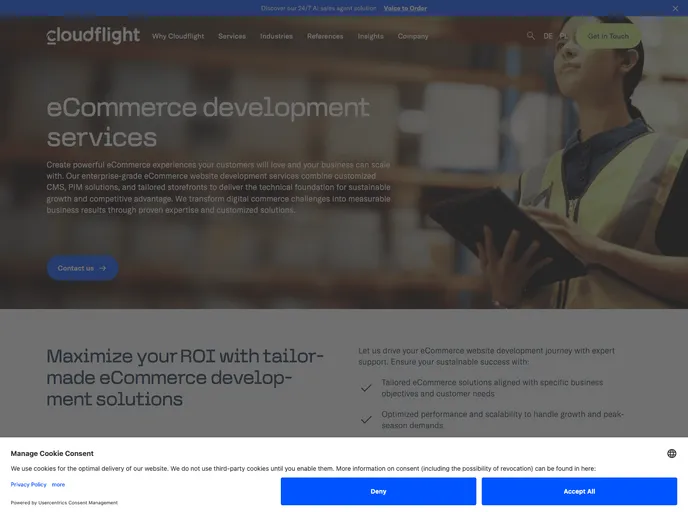Open the site search magnifier icon
This screenshot has height=512, width=688.
pos(531,36)
